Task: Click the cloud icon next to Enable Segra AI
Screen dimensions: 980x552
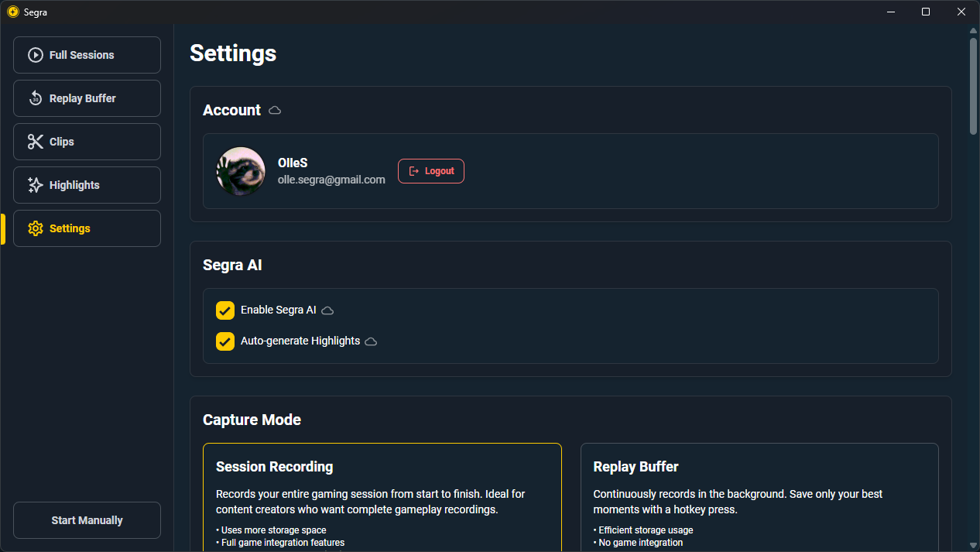Action: 327,310
